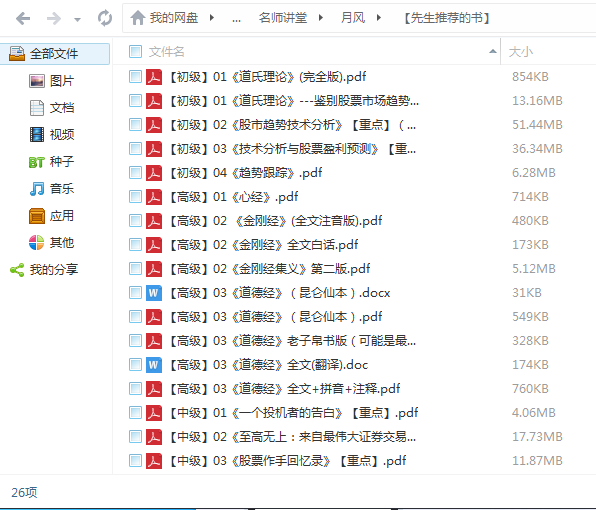Open 我的分享 in sidebar
The width and height of the screenshot is (596, 510).
(44, 270)
